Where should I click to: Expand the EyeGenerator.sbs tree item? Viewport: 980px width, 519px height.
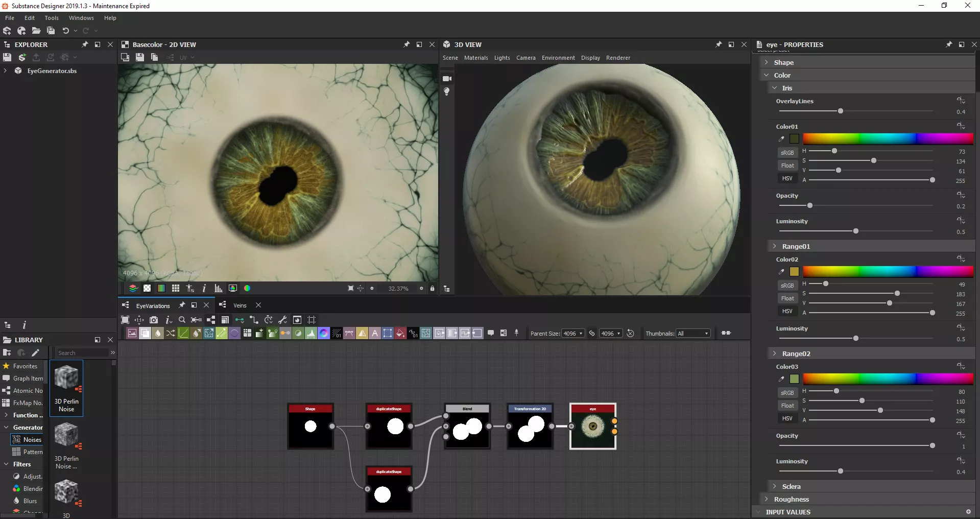point(6,71)
